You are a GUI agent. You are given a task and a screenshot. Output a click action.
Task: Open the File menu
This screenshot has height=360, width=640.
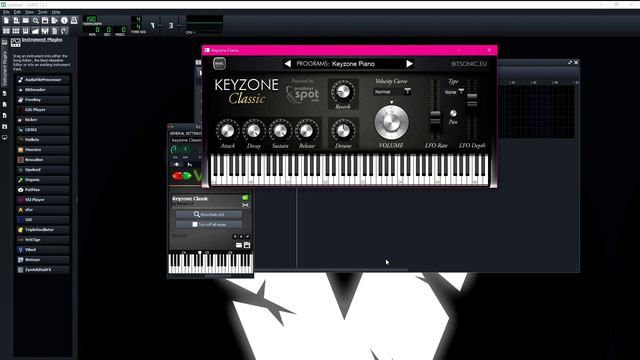pos(6,12)
